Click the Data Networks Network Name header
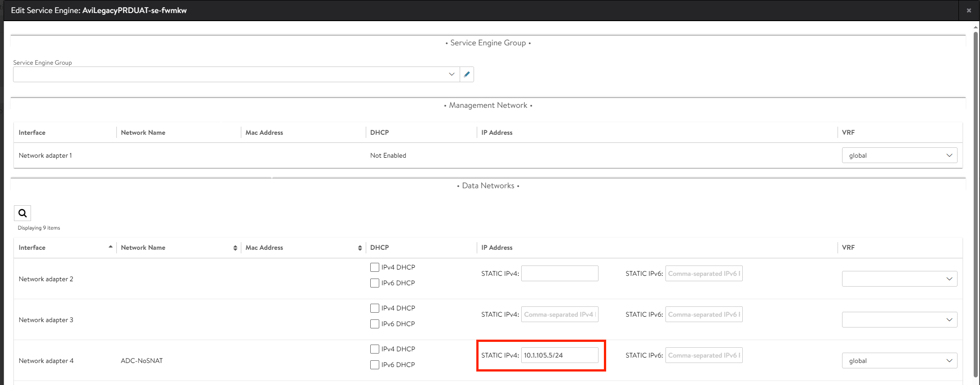 [x=143, y=248]
